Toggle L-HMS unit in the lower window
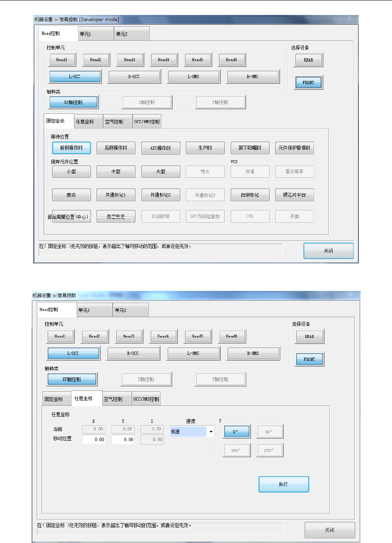Viewport: 392px width, 543px height. point(193,353)
